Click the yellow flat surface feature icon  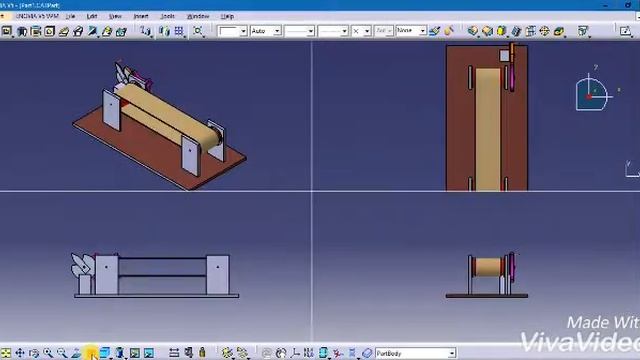[64, 31]
